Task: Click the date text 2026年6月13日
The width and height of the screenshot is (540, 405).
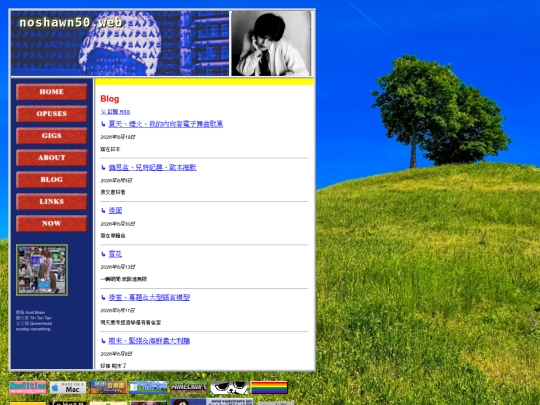Action: pos(118,267)
